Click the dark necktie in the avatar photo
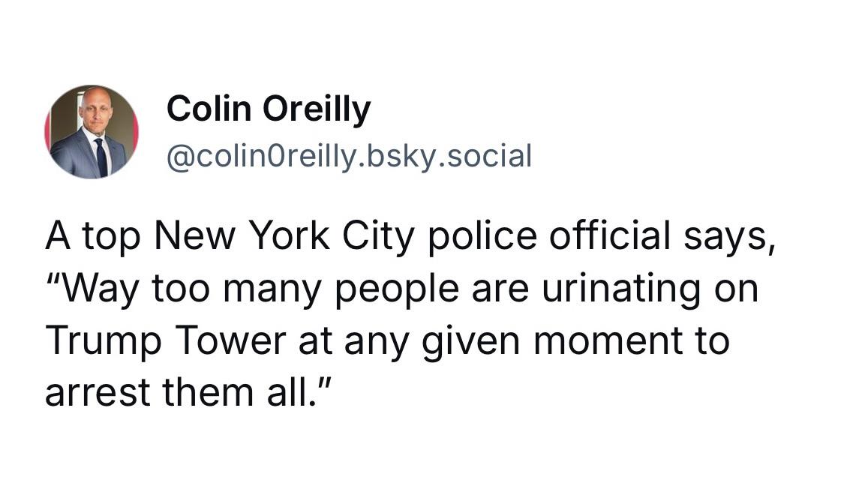Screen dimensions: 844x504 (101, 157)
